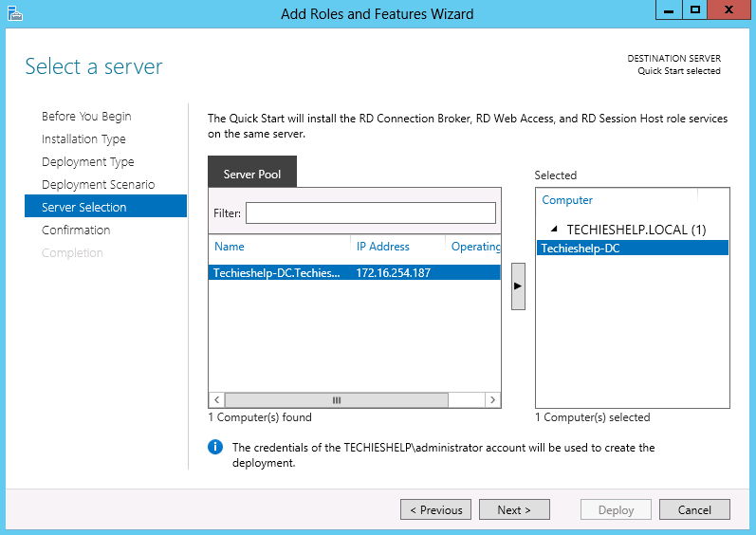The image size is (756, 535).
Task: Click the horizontal scrollbar thumb
Action: (x=337, y=400)
